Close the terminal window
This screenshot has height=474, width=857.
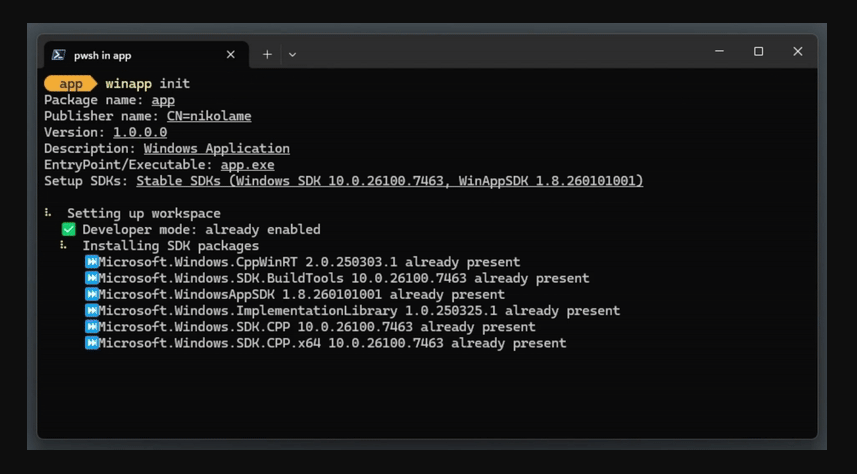point(797,51)
